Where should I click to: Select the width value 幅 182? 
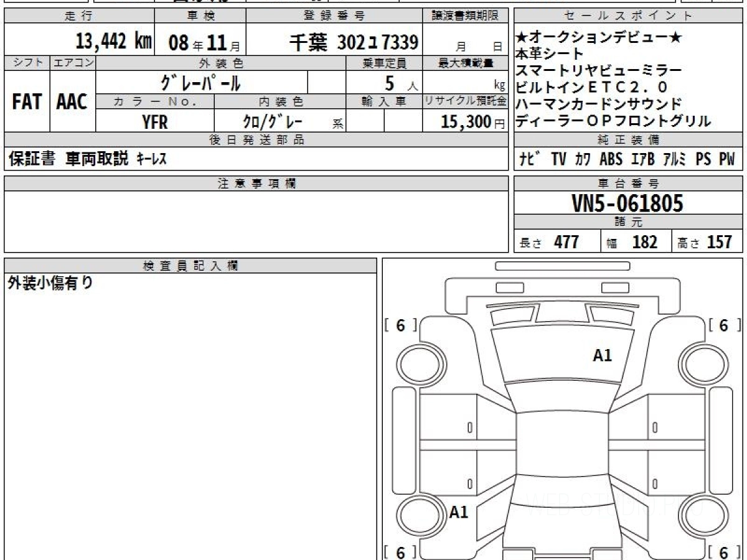pos(632,242)
